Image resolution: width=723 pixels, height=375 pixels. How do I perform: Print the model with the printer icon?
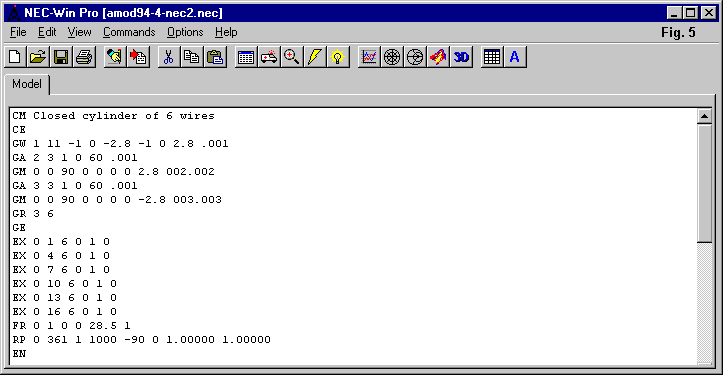point(84,57)
